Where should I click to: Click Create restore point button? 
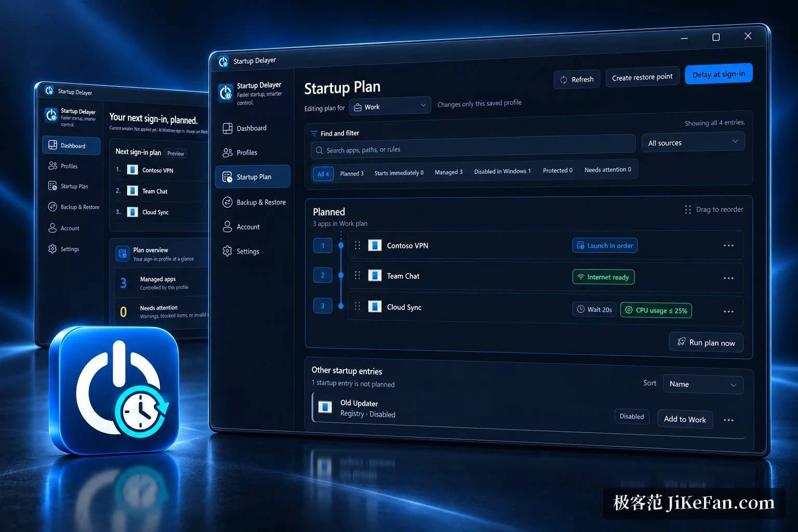pos(642,77)
